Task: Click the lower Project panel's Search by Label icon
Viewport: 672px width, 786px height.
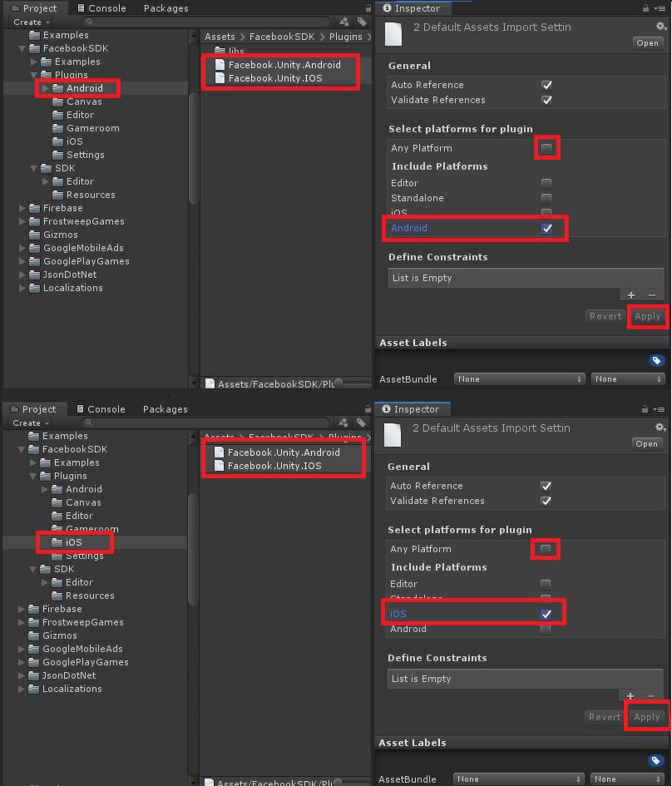Action: pos(361,423)
